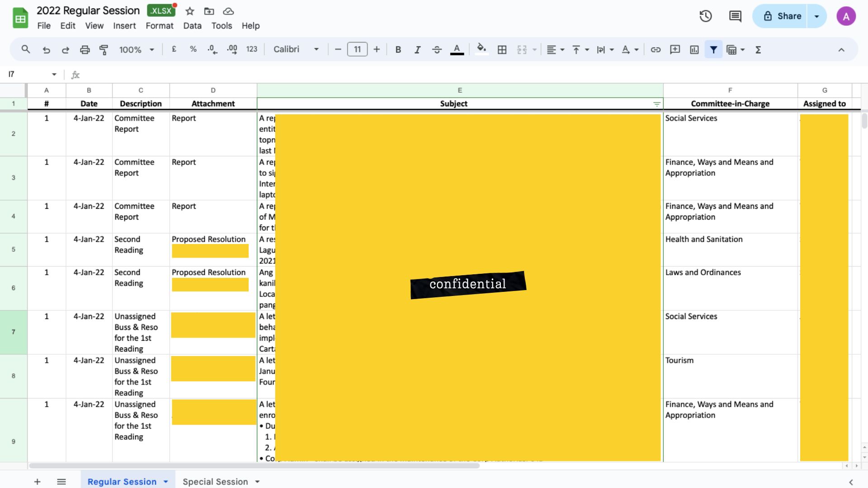Print the spreadsheet
This screenshot has width=868, height=488.
click(85, 50)
